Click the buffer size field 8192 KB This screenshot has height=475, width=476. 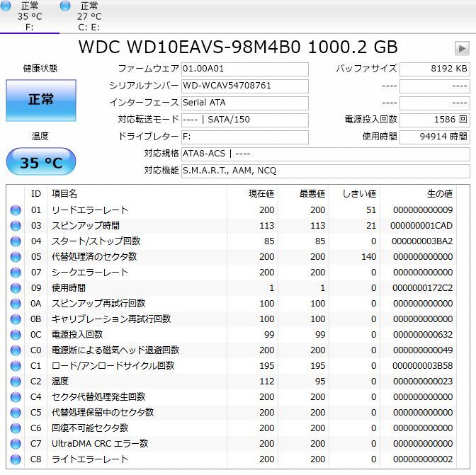click(435, 69)
